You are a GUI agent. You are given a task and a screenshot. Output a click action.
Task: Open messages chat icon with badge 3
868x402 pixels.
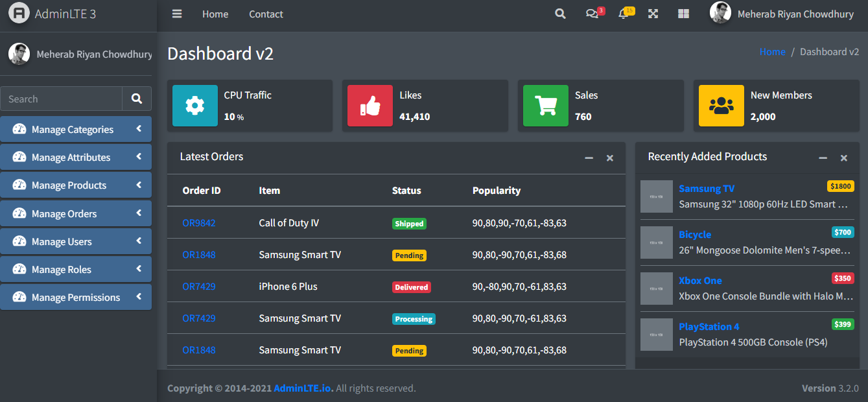tap(592, 14)
